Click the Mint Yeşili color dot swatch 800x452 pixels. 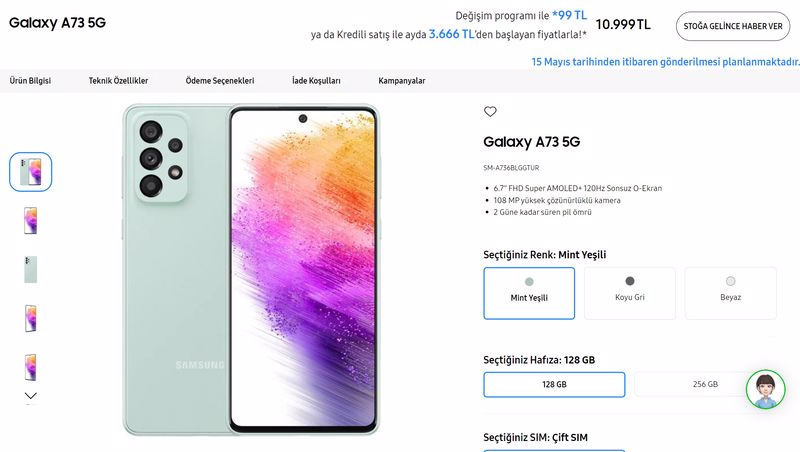click(529, 282)
